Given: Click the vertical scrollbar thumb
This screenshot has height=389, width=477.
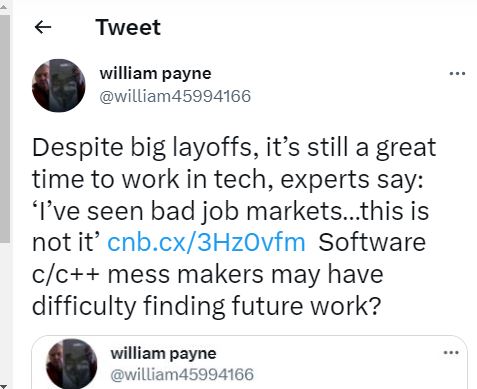Looking at the screenshot, I should tap(5, 128).
